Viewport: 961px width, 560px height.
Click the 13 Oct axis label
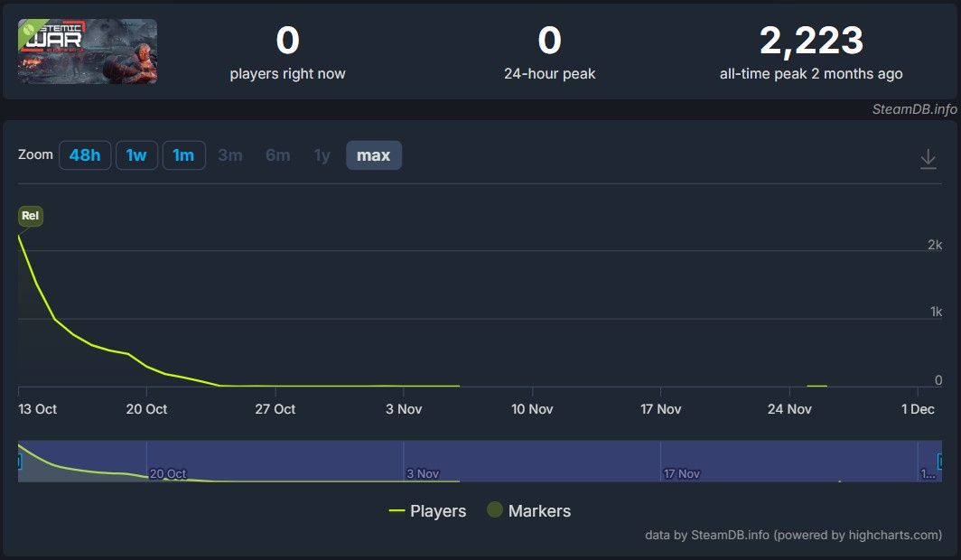(37, 408)
